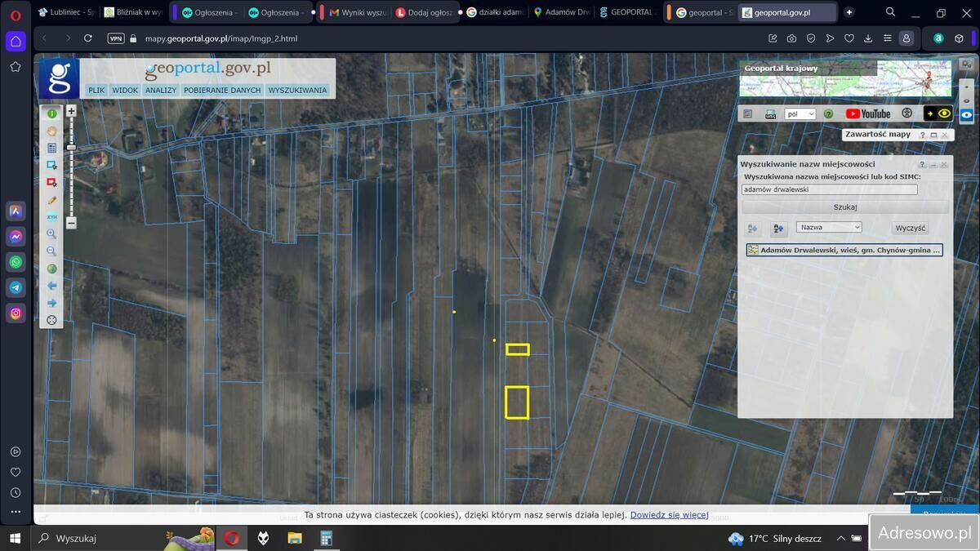Click the XYH coordinates tool
The width and height of the screenshot is (980, 551).
[x=51, y=217]
